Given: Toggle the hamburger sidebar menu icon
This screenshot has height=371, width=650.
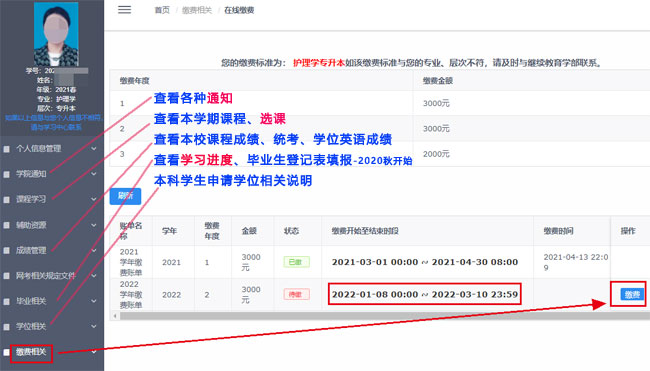Looking at the screenshot, I should click(124, 10).
